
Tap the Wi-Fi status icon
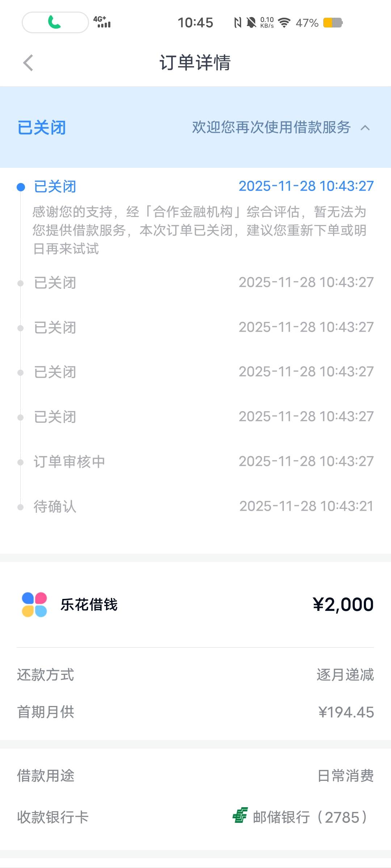[x=285, y=23]
